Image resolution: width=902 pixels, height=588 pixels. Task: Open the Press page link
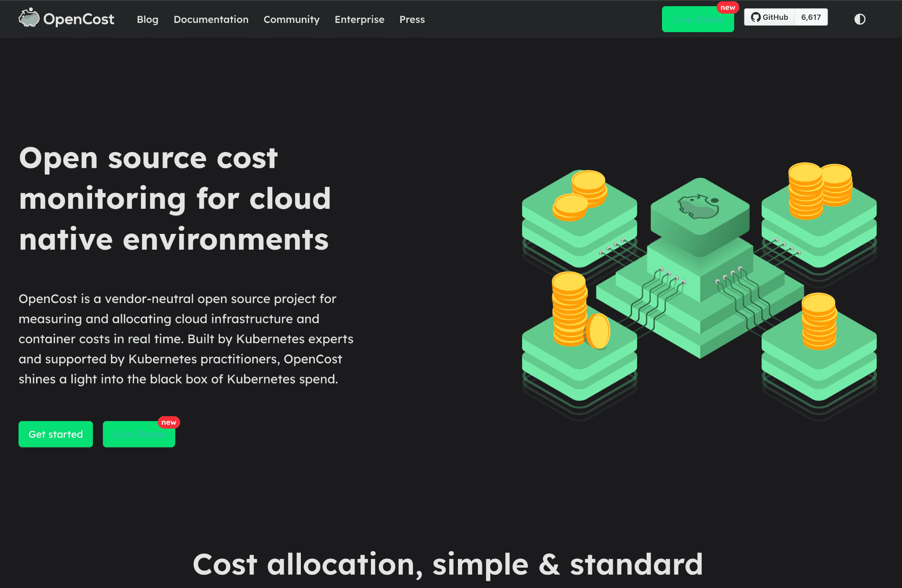click(412, 19)
